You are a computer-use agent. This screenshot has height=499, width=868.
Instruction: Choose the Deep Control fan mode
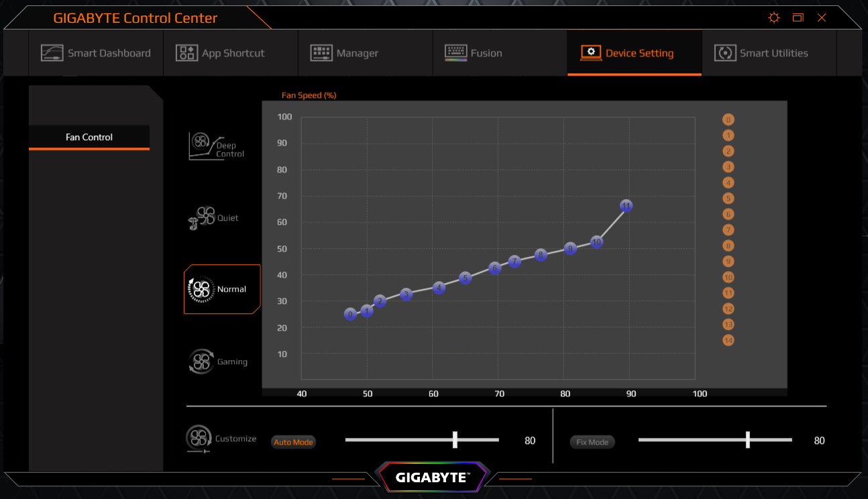pyautogui.click(x=217, y=146)
